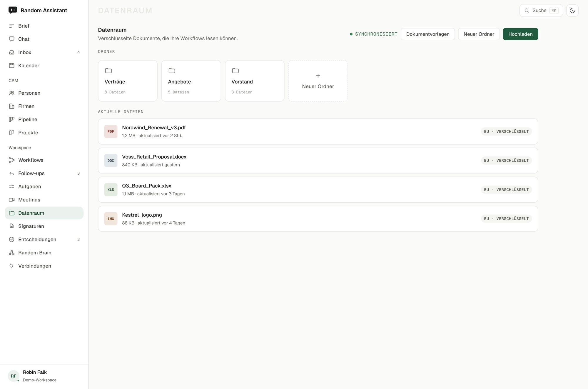Click the Aufgaben checklist icon
Image resolution: width=588 pixels, height=389 pixels.
11,186
